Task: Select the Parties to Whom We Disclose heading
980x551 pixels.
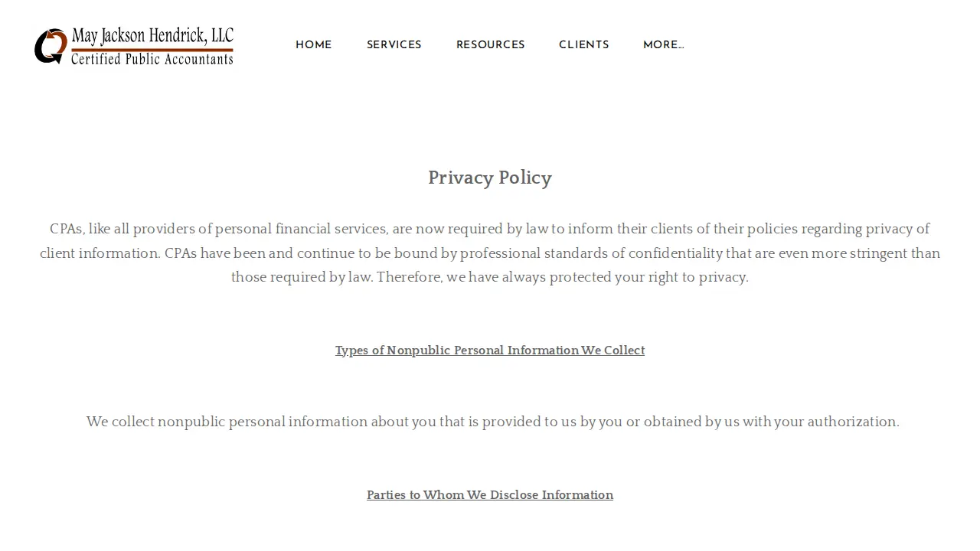Action: (490, 495)
